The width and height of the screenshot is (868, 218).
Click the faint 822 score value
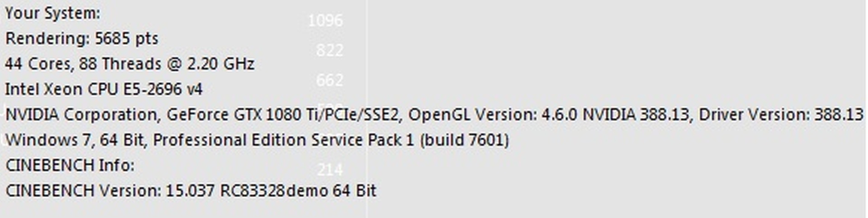[330, 50]
